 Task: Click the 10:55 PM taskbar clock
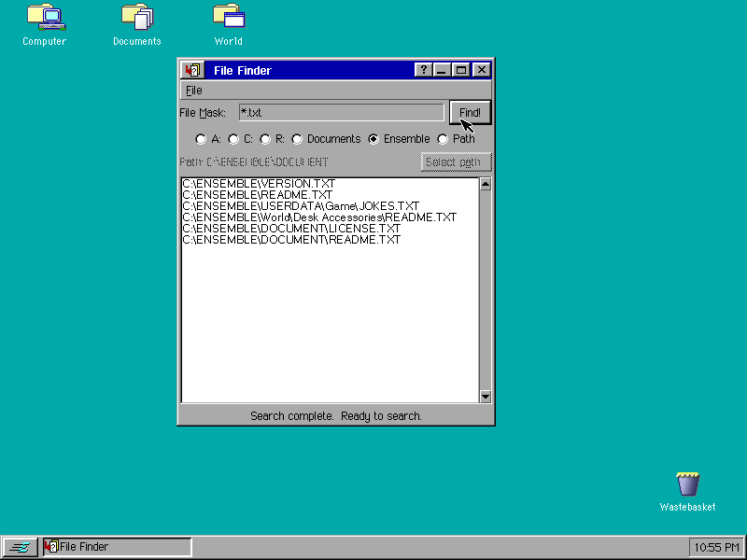(x=716, y=548)
